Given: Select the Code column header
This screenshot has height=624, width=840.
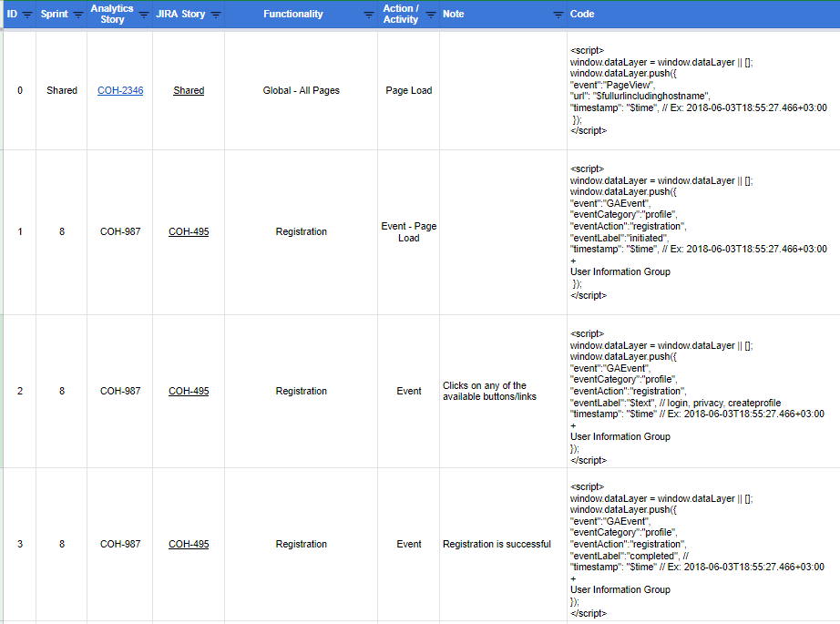Looking at the screenshot, I should pyautogui.click(x=703, y=14).
